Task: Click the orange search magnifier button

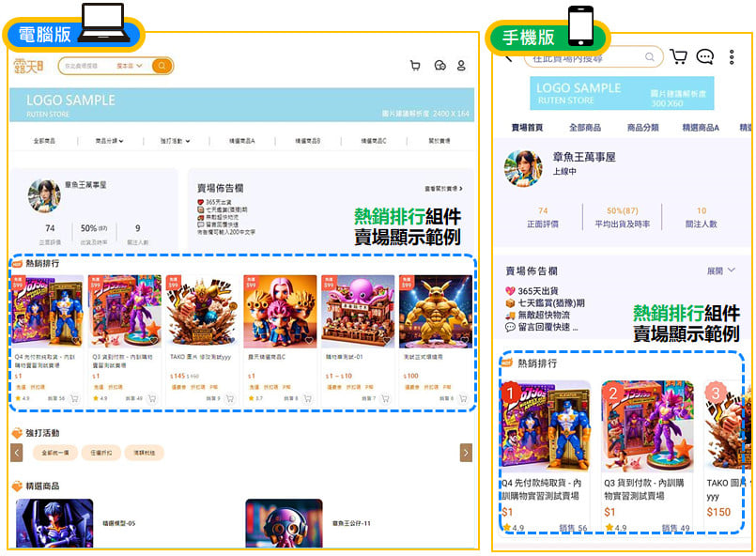Action: click(x=162, y=66)
